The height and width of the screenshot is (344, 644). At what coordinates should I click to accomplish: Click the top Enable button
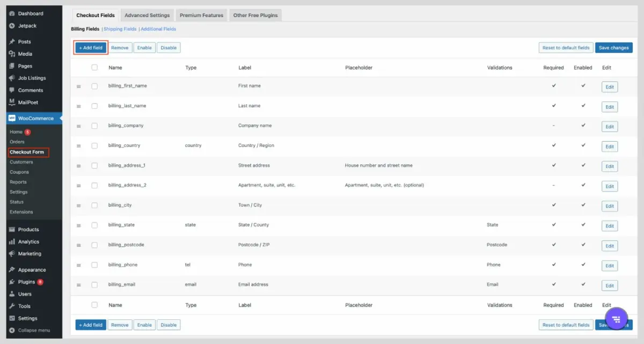tap(144, 48)
